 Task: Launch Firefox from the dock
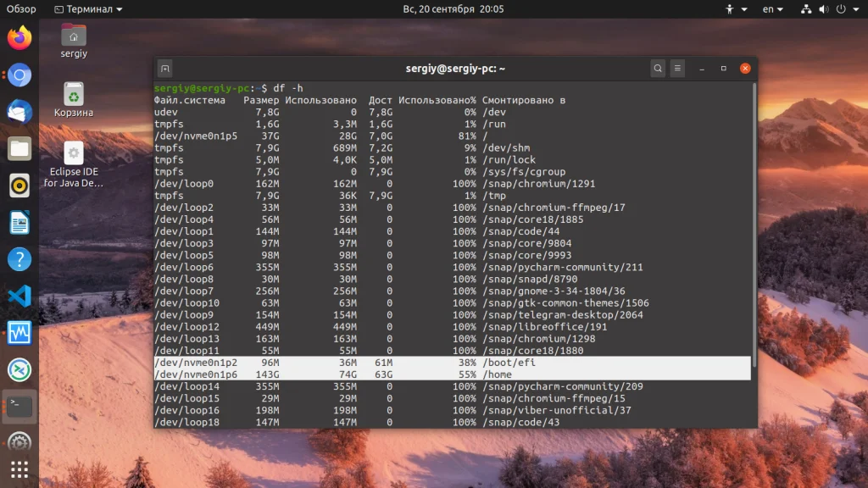tap(19, 38)
